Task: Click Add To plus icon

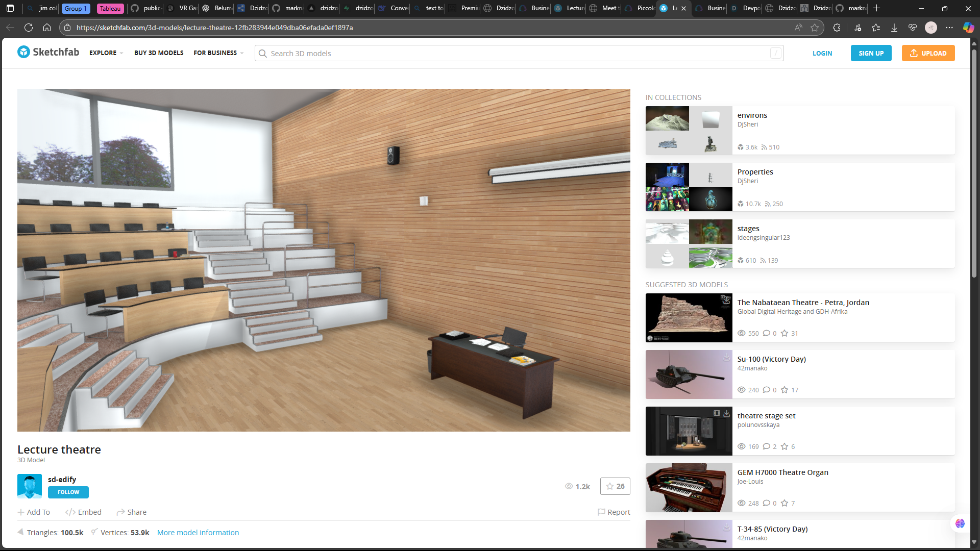Action: tap(21, 512)
